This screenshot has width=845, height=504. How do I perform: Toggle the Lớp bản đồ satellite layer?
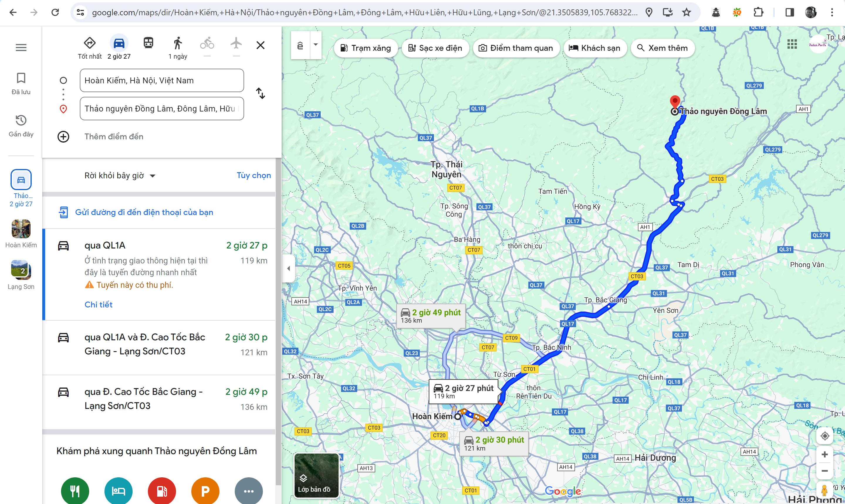317,476
